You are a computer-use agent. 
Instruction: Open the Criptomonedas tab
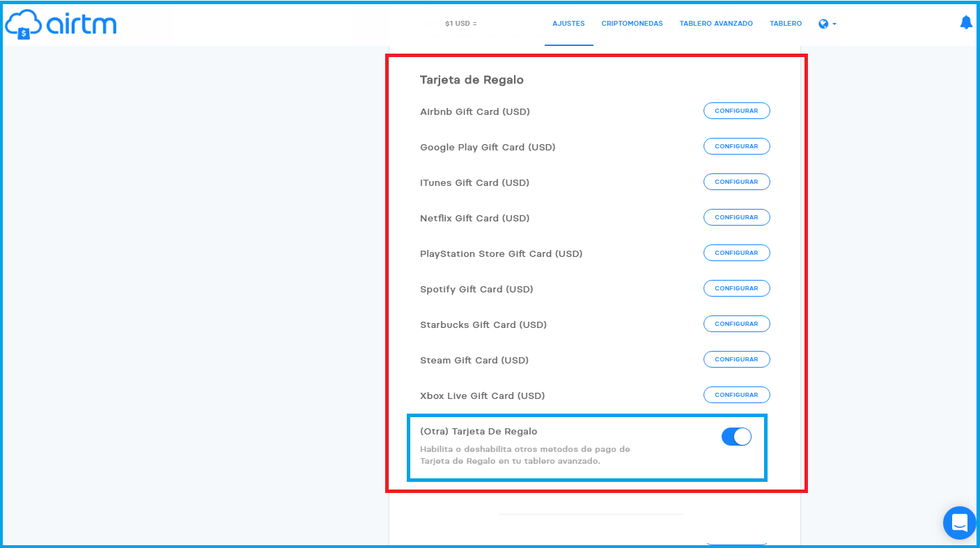pyautogui.click(x=632, y=24)
